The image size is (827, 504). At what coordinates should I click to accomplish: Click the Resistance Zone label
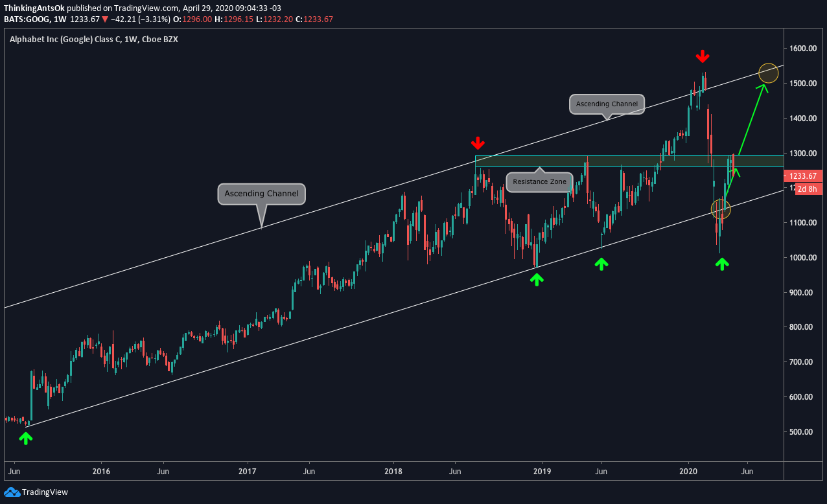(539, 182)
